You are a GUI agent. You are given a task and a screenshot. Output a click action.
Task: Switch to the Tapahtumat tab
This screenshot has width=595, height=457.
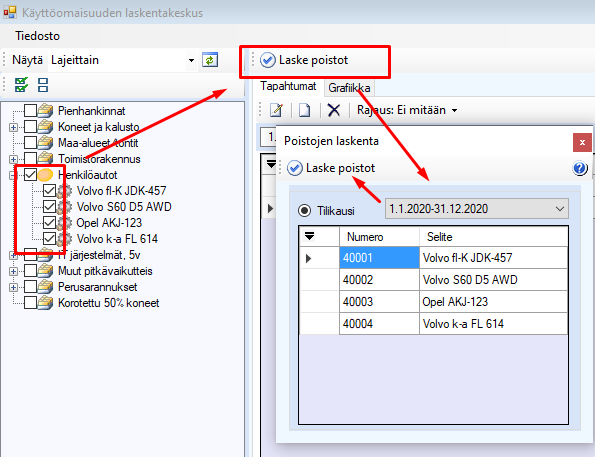point(288,86)
